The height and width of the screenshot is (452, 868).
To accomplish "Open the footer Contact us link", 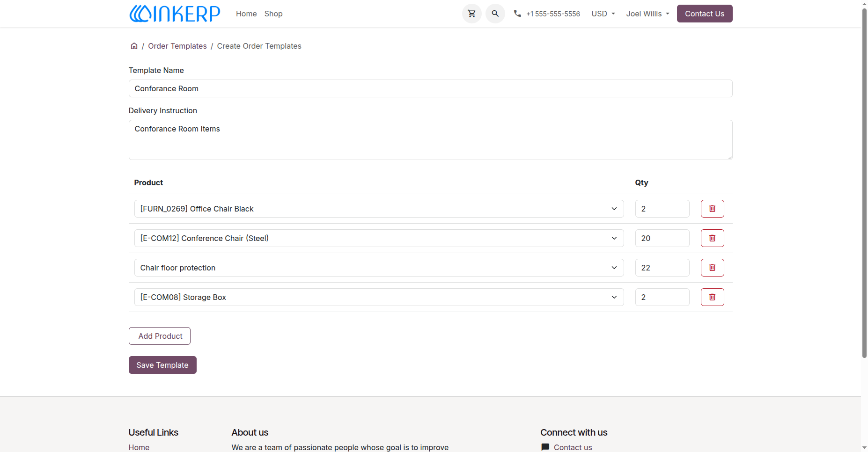I will tap(573, 447).
